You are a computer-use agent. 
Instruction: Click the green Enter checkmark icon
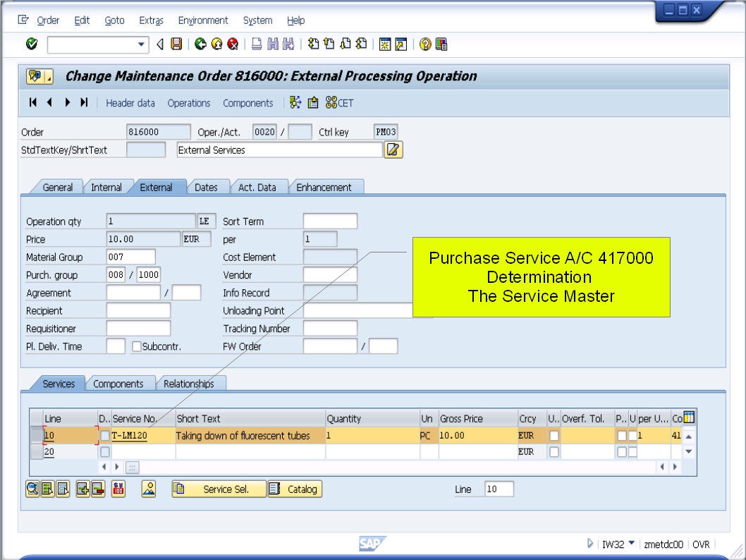32,44
